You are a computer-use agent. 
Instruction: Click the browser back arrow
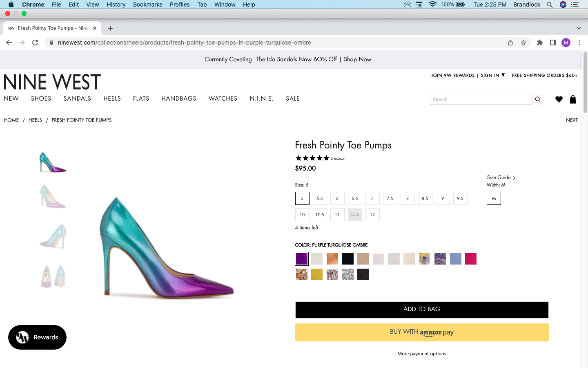point(9,43)
